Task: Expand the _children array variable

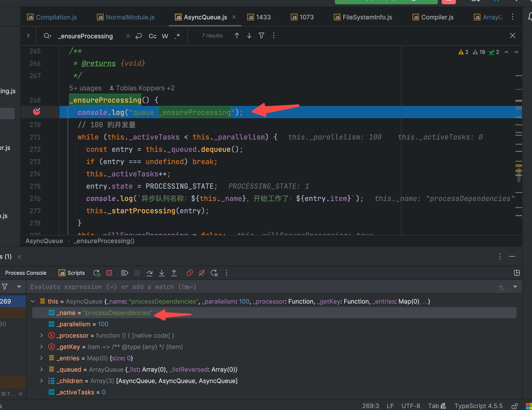Action: [41, 381]
